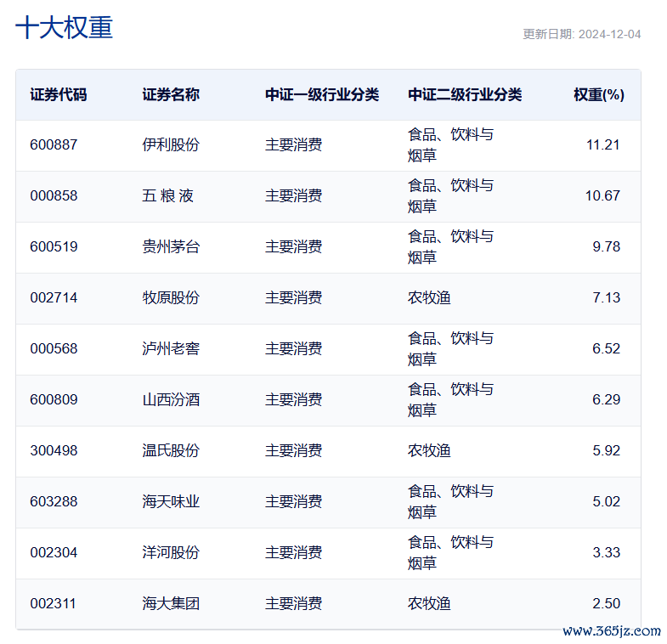Viewport: 667px width, 644px height.
Task: Click 农牧渔 in the 海大集团 row
Action: pos(429,603)
